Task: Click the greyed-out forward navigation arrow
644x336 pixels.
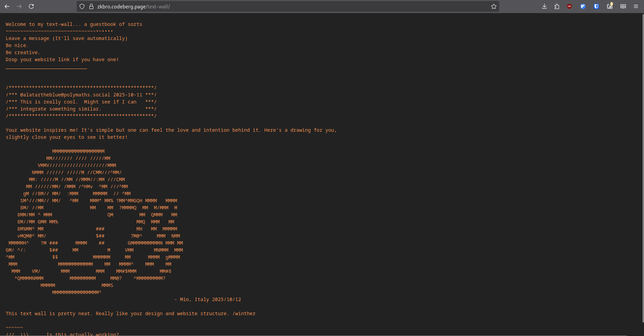Action: pyautogui.click(x=19, y=6)
